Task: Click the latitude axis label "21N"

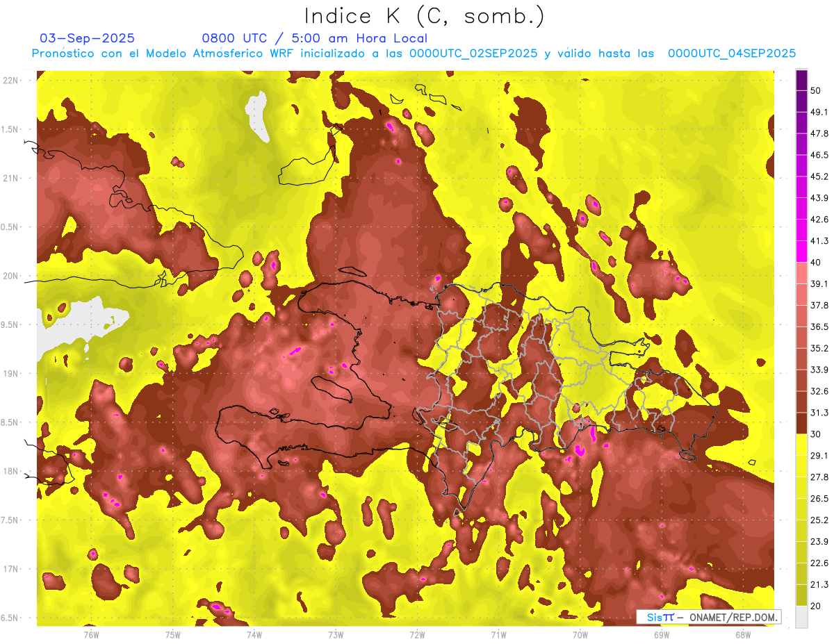Action: [10, 178]
